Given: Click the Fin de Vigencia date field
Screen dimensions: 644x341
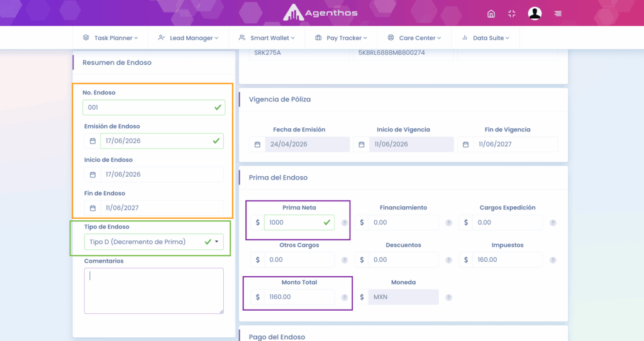Looking at the screenshot, I should click(516, 145).
